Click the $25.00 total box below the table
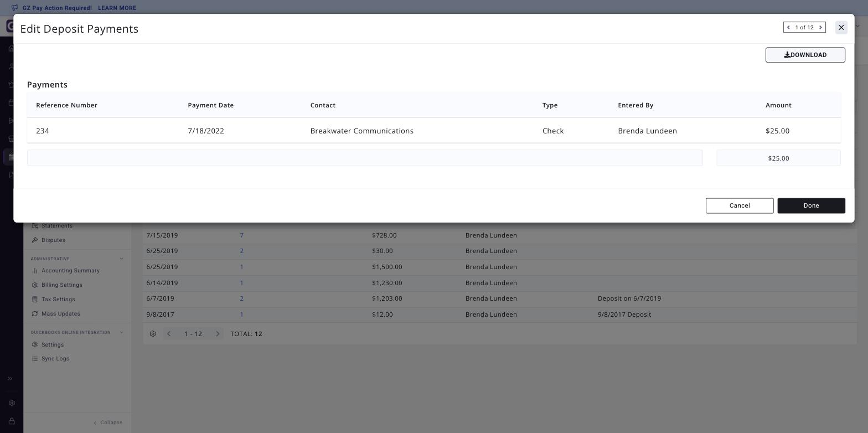868x433 pixels. pos(778,158)
